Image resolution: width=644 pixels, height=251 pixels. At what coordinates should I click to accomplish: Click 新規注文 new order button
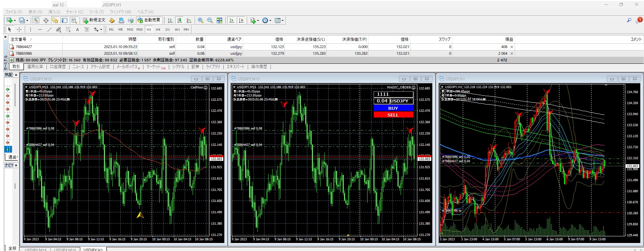(94, 20)
